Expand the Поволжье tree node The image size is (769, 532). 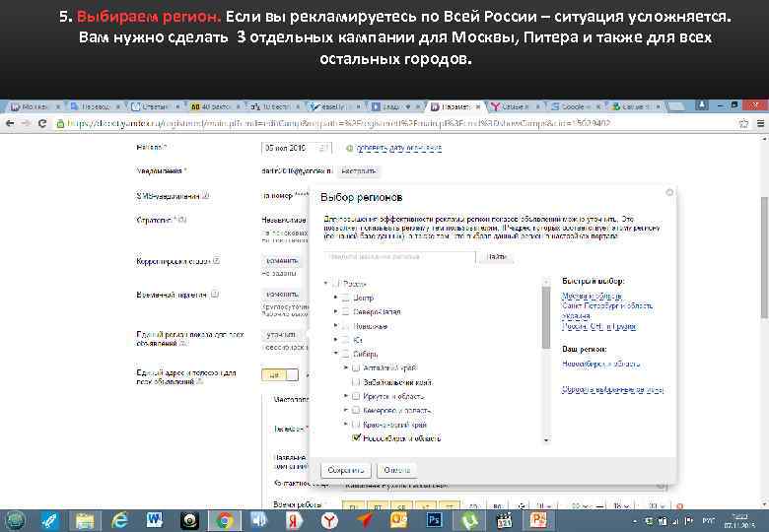(x=336, y=325)
